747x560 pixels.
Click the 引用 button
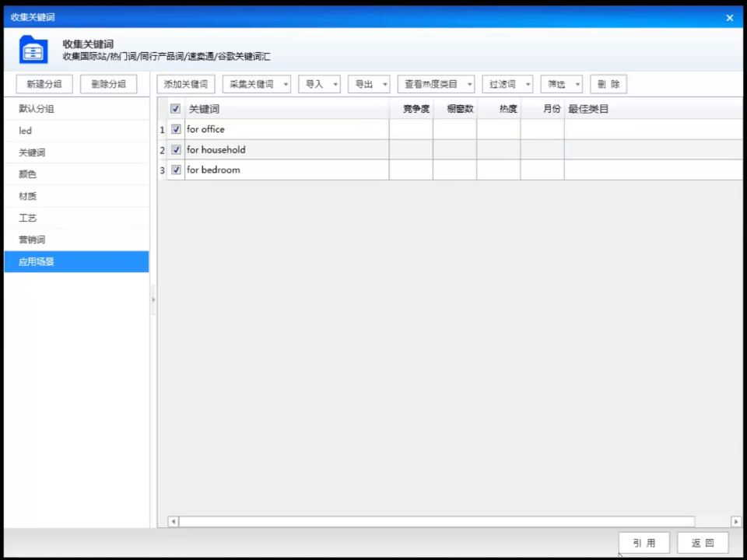click(644, 543)
